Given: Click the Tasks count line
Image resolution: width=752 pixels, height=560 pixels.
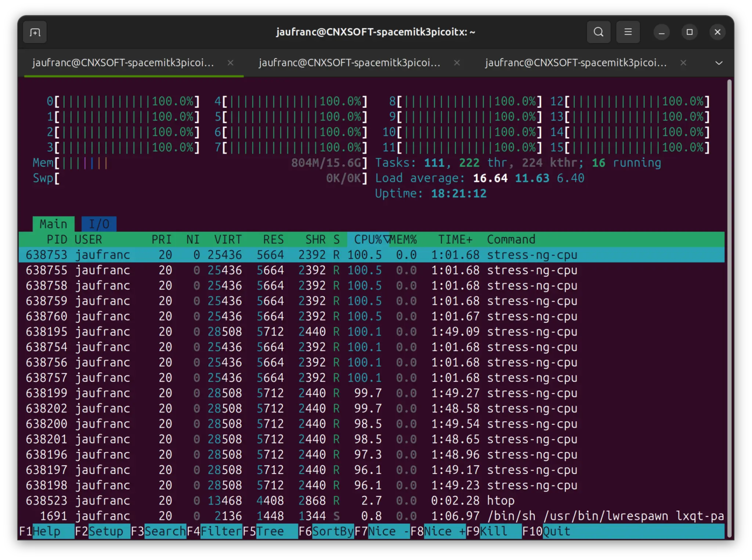Looking at the screenshot, I should 518,163.
